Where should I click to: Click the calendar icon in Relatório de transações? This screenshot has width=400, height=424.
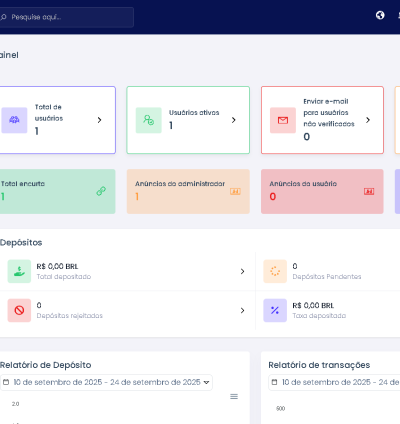pos(274,382)
